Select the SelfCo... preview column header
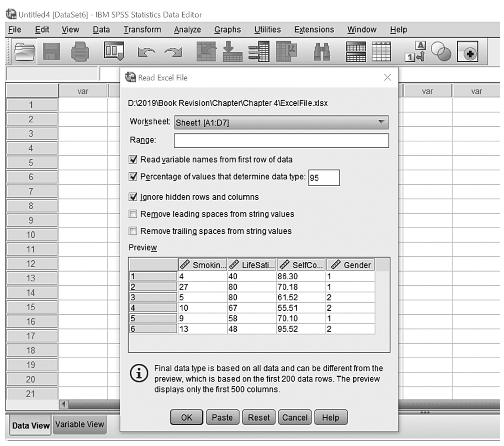 [301, 265]
